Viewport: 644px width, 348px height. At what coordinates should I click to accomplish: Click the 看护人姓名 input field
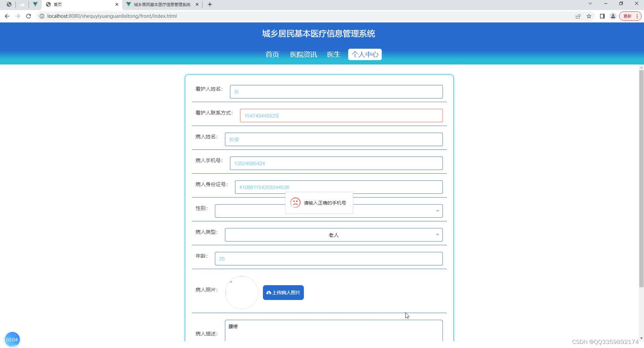[x=336, y=92]
